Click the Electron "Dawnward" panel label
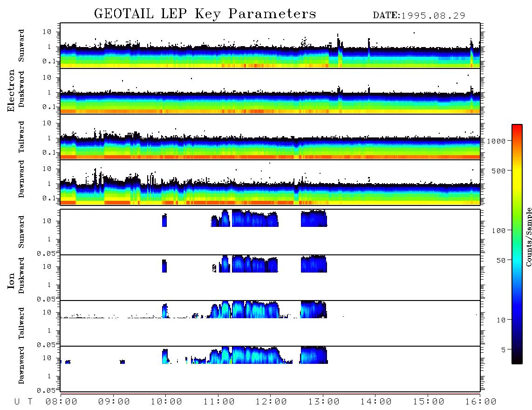The image size is (532, 410). (x=21, y=179)
